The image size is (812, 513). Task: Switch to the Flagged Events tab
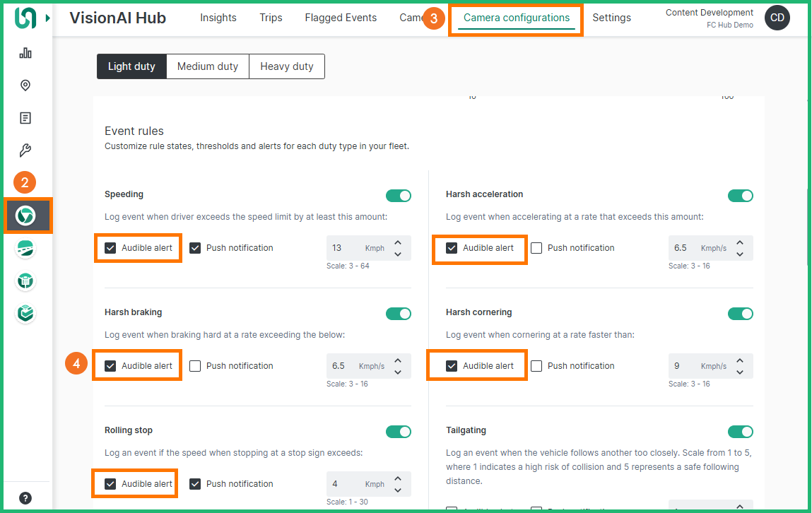click(341, 18)
